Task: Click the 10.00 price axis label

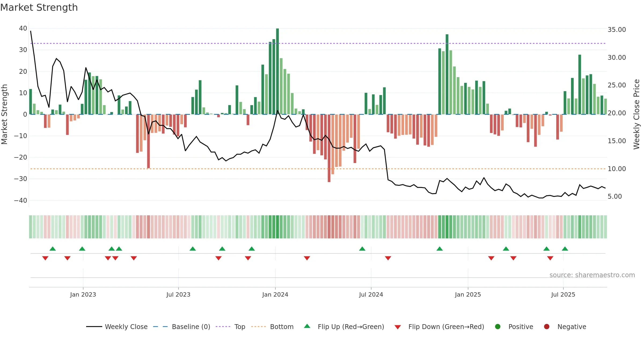Action: (617, 169)
